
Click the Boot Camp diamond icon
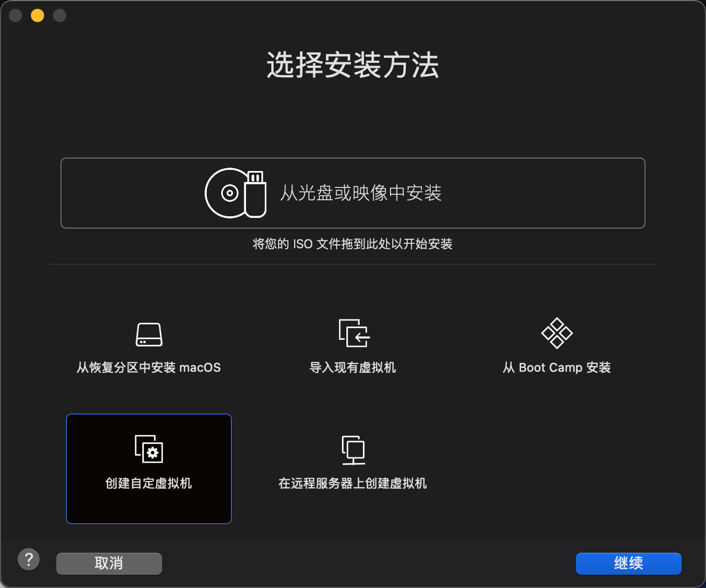click(557, 333)
